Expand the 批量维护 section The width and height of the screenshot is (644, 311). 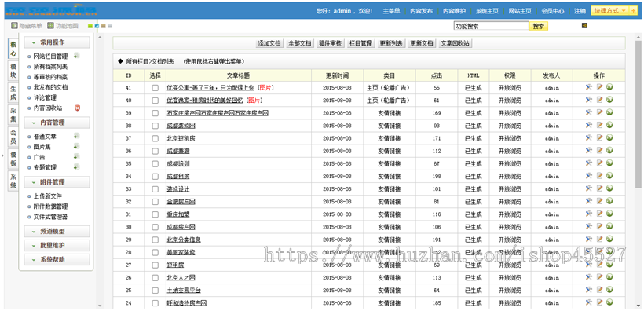(57, 245)
